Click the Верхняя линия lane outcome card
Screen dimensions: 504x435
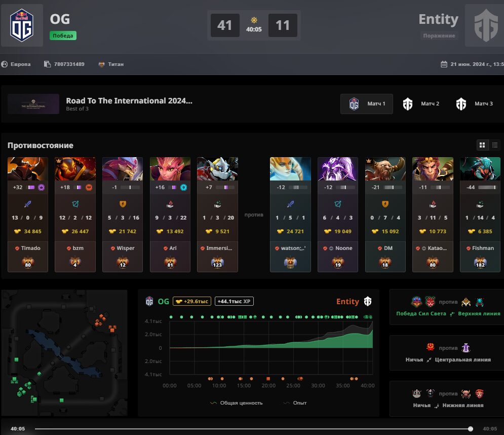(448, 307)
